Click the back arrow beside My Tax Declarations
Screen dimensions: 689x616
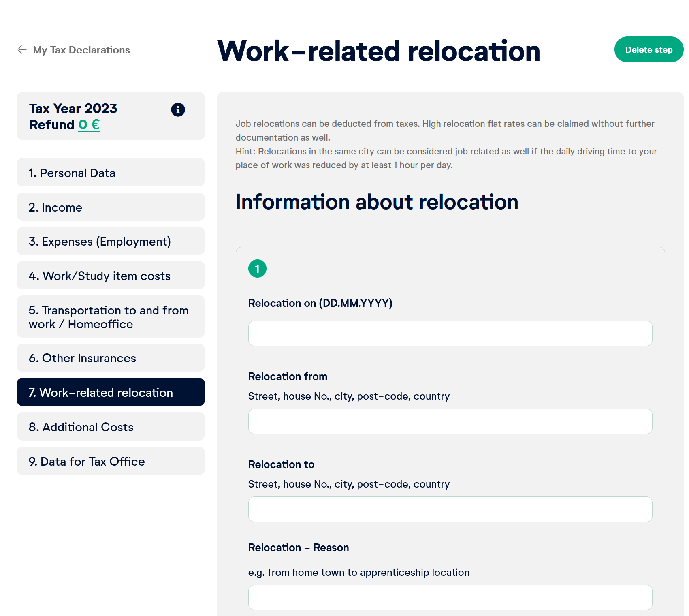coord(21,49)
